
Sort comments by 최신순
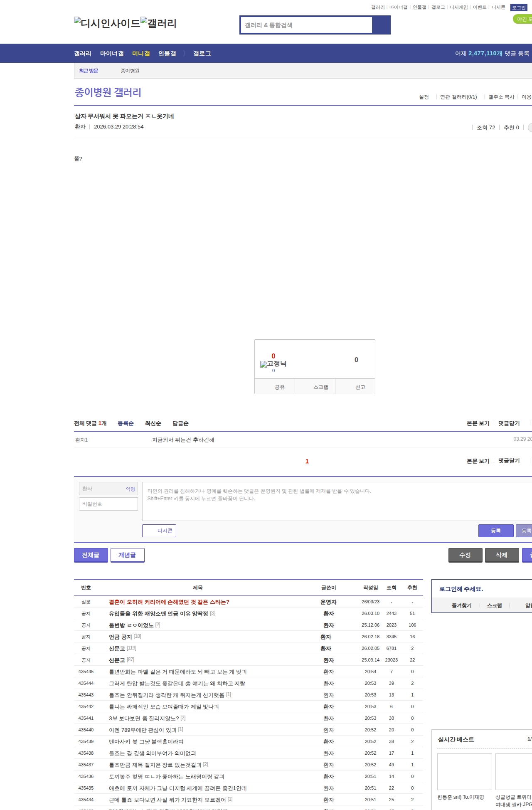[x=153, y=423]
